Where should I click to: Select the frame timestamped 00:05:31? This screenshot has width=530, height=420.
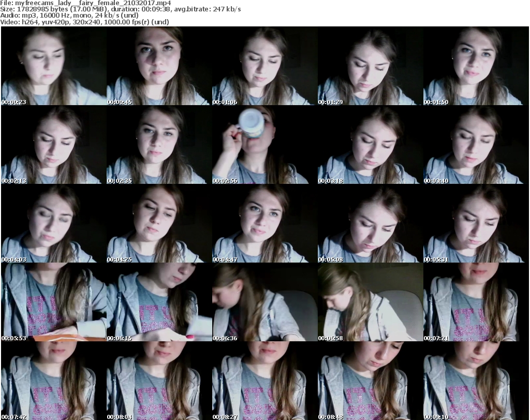click(476, 224)
